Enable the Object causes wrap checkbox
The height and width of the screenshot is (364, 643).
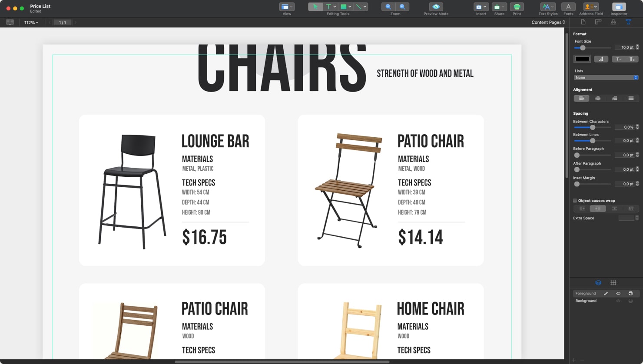point(575,200)
